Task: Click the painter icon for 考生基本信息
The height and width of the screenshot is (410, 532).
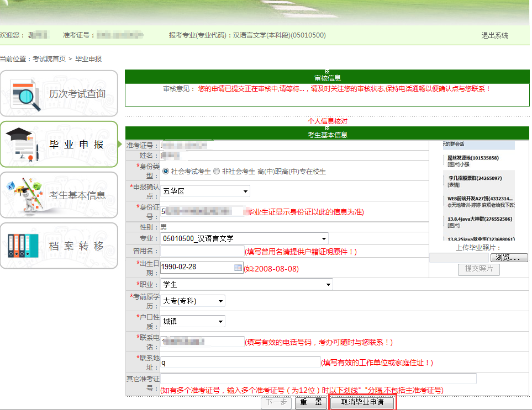Action: 23,195
